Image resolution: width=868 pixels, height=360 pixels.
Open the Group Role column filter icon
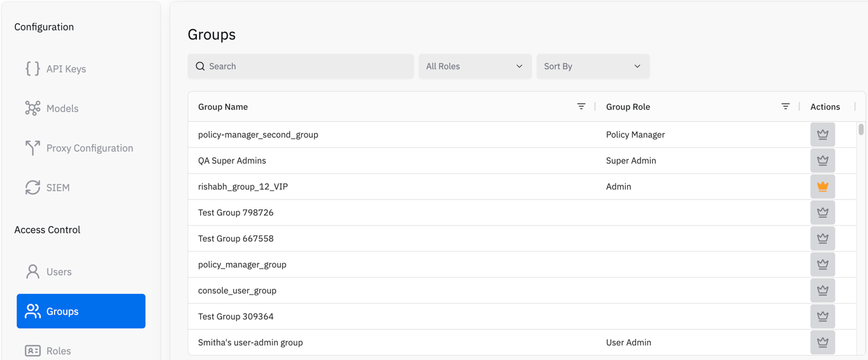point(785,107)
